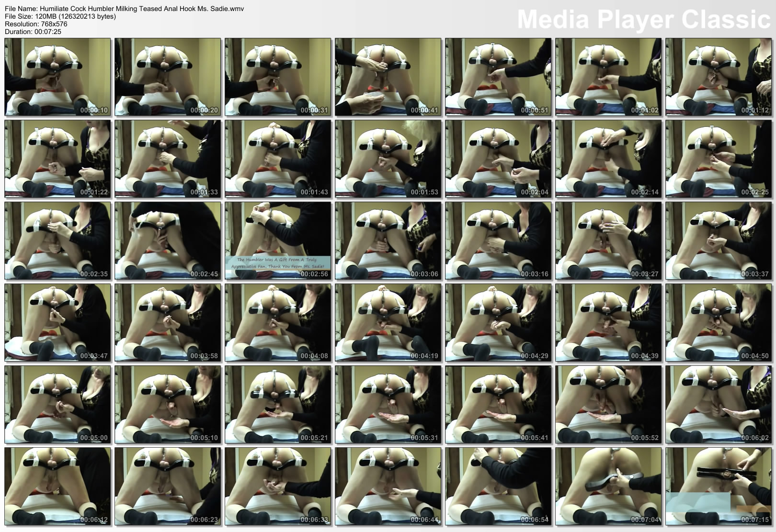Click the frame timestamped 00:01:22
The width and height of the screenshot is (776, 532).
pyautogui.click(x=57, y=159)
